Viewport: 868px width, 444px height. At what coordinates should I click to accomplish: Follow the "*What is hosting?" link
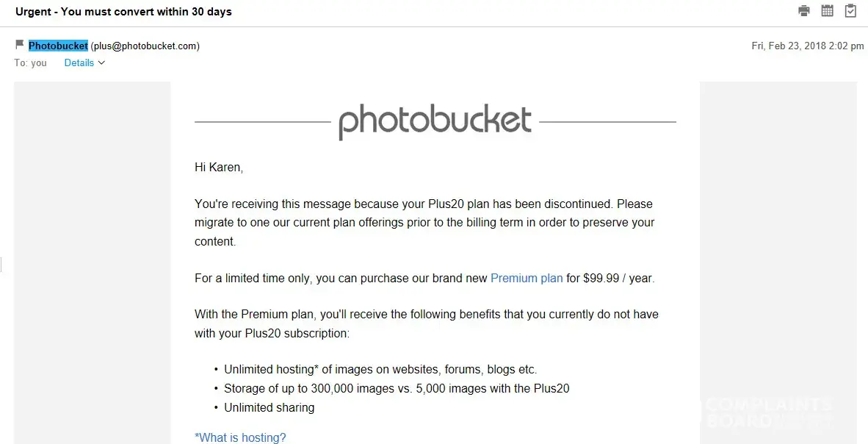(240, 438)
